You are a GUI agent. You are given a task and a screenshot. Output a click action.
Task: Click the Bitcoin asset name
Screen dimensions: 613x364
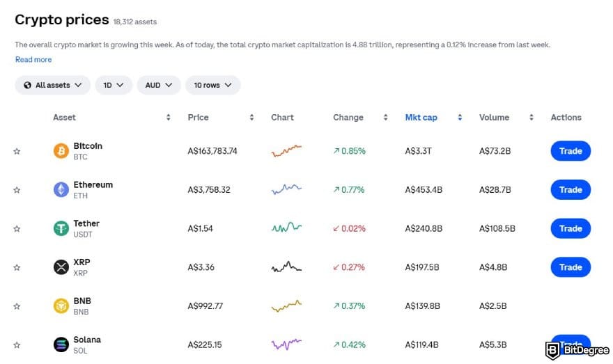[x=88, y=146]
